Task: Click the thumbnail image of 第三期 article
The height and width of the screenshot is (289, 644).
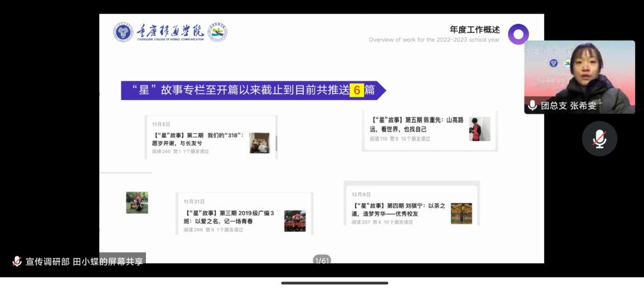Action: click(x=294, y=221)
